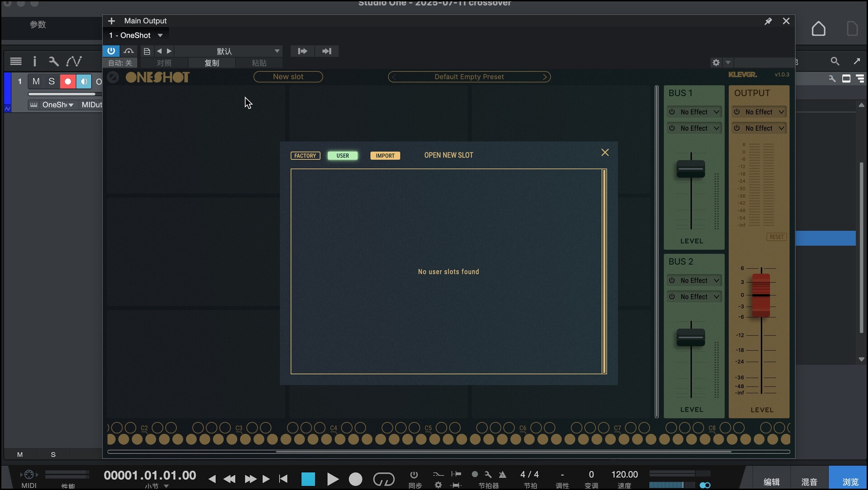Click the 复制 copy button
This screenshot has height=490, width=868.
pos(212,63)
